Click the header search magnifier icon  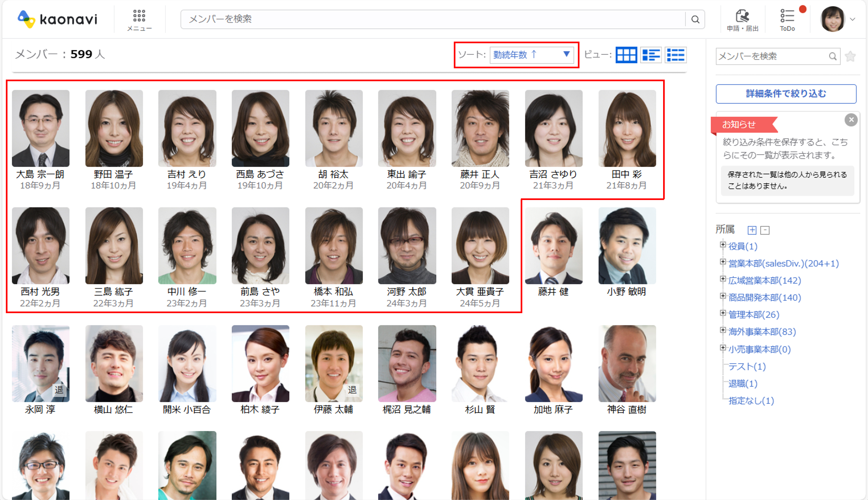695,19
